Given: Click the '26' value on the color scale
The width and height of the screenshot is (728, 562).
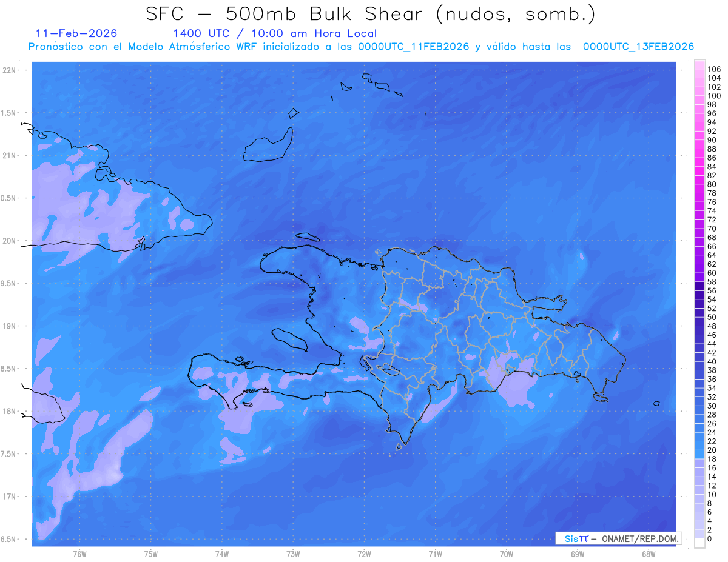Looking at the screenshot, I should 712,424.
